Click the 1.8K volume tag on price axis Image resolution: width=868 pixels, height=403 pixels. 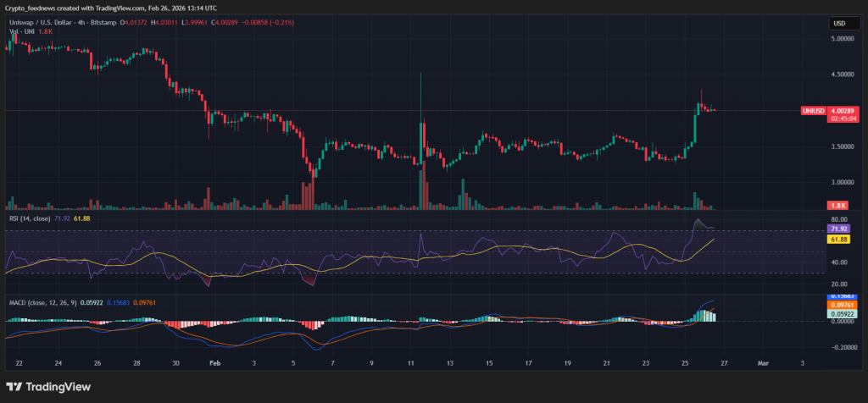(838, 205)
